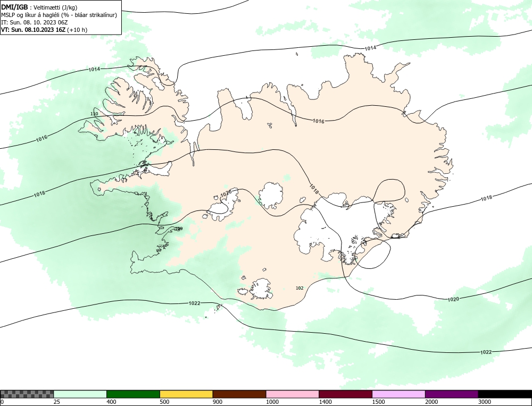Click the '1018' isobar label east of Iceland

pyautogui.click(x=486, y=198)
